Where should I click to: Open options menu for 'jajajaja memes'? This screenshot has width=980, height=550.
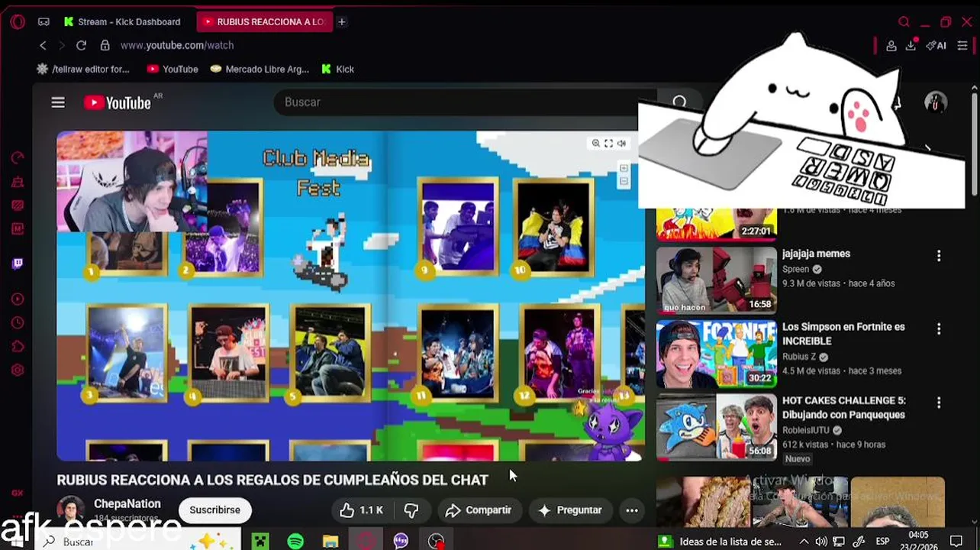point(939,256)
